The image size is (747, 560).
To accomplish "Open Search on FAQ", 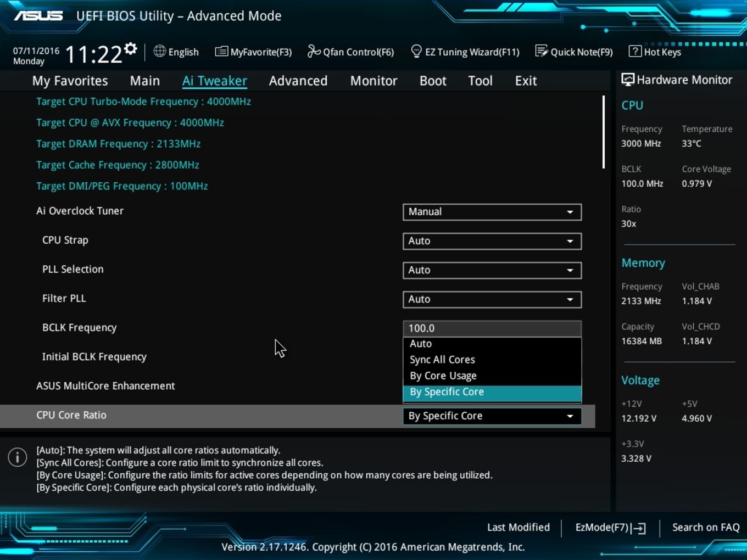I will click(x=706, y=528).
